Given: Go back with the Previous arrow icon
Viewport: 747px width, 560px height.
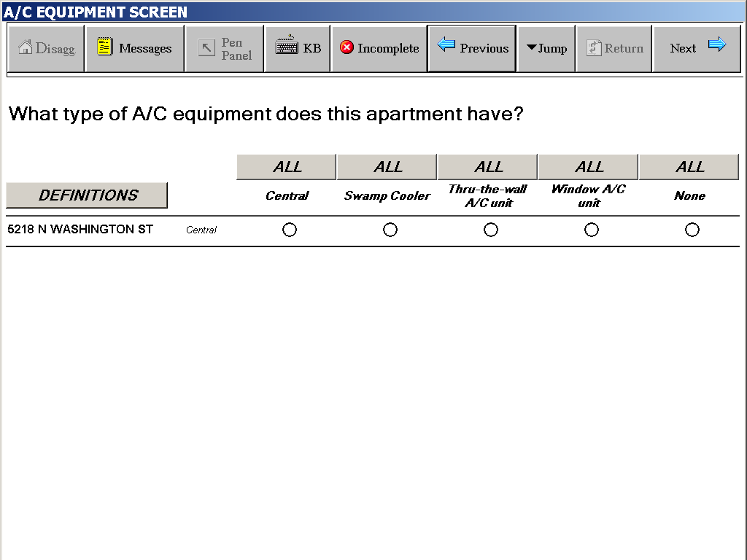Looking at the screenshot, I should 446,46.
